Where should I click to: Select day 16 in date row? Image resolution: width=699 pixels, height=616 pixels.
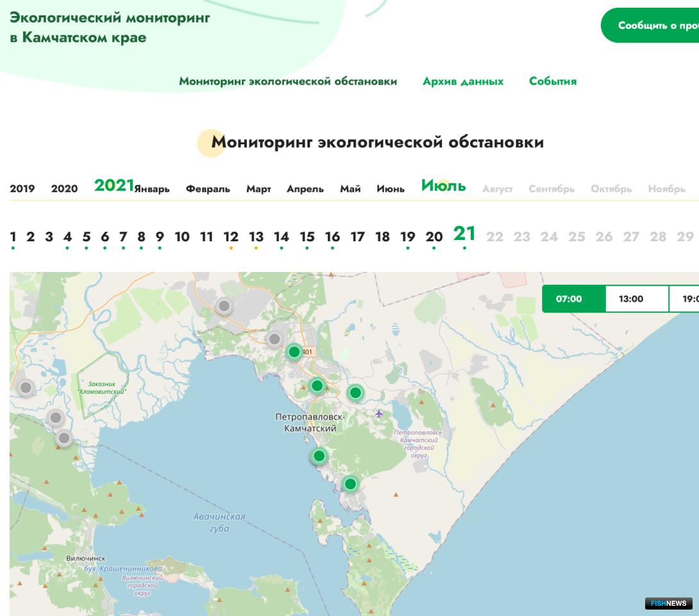(x=332, y=237)
